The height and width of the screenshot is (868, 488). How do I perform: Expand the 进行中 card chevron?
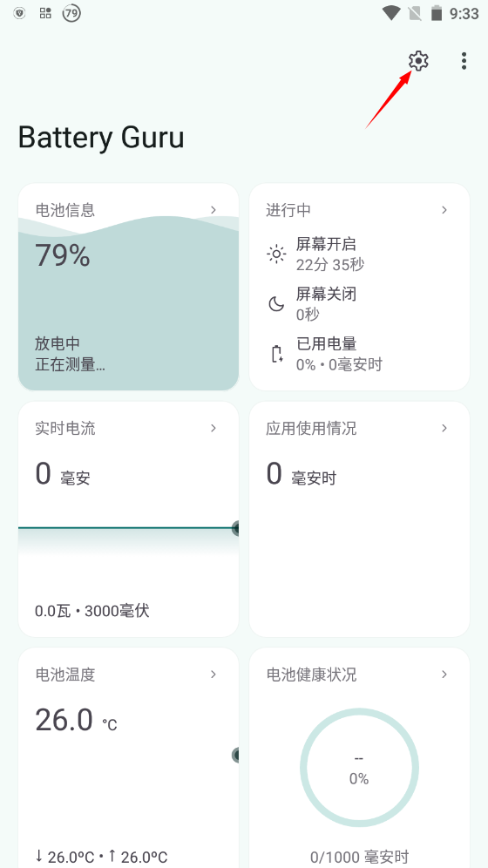[x=444, y=209]
